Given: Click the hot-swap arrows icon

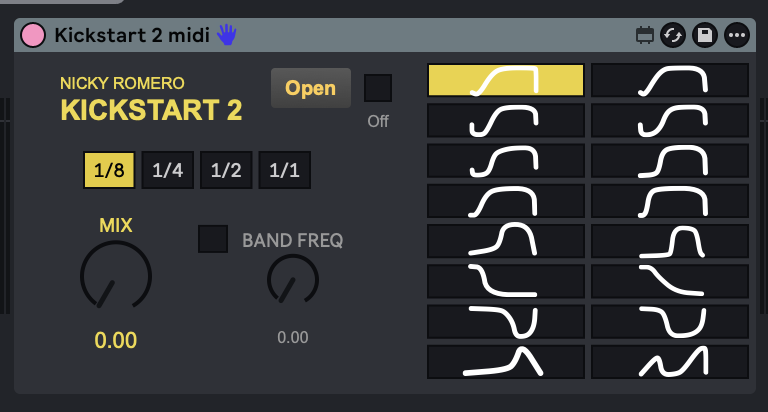Looking at the screenshot, I should (673, 35).
